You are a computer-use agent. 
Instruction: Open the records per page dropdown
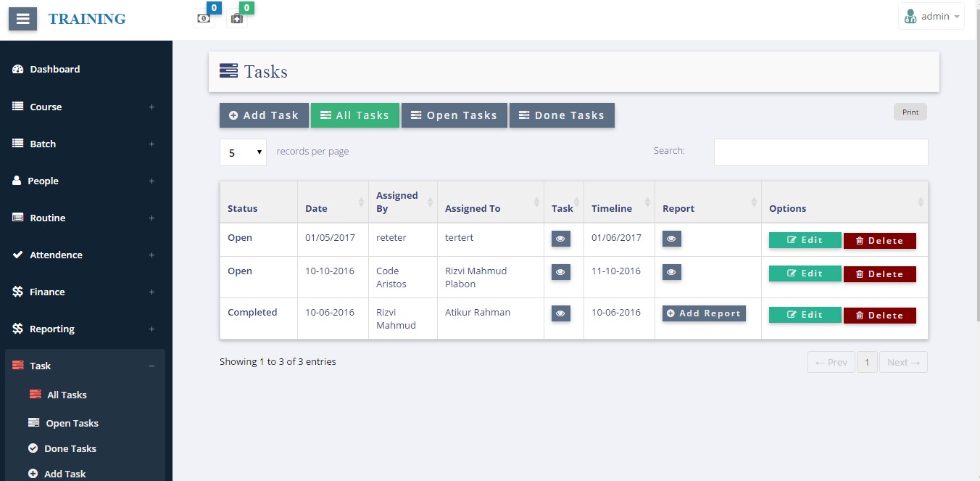click(x=243, y=152)
